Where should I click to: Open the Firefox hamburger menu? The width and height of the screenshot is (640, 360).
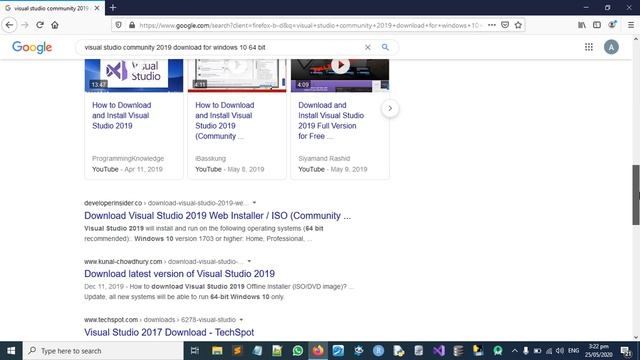(x=631, y=25)
